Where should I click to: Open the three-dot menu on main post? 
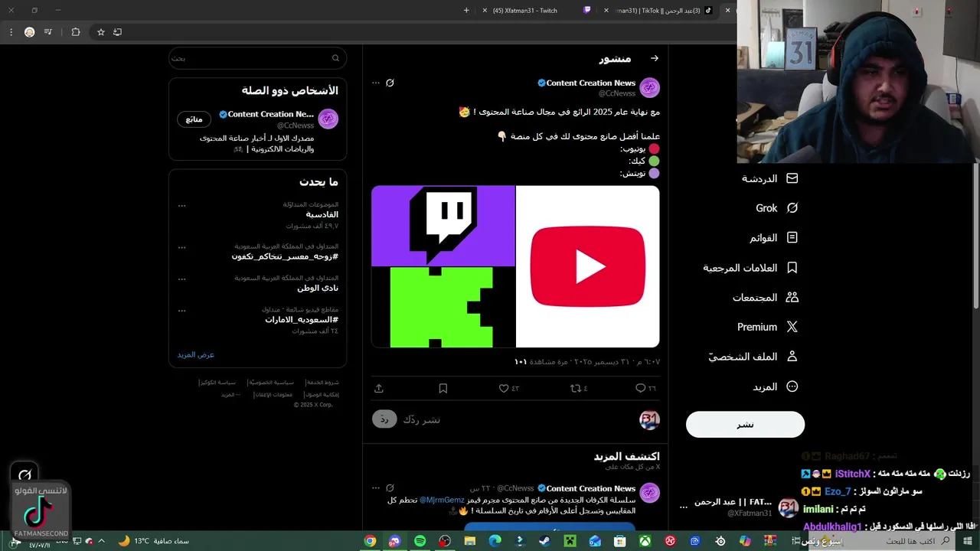[x=376, y=83]
